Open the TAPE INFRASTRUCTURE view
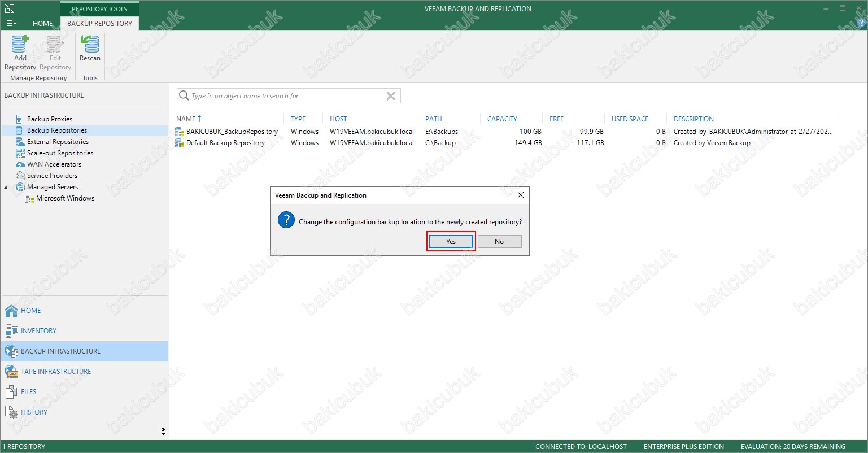Screen dimensions: 868x453 84,372
